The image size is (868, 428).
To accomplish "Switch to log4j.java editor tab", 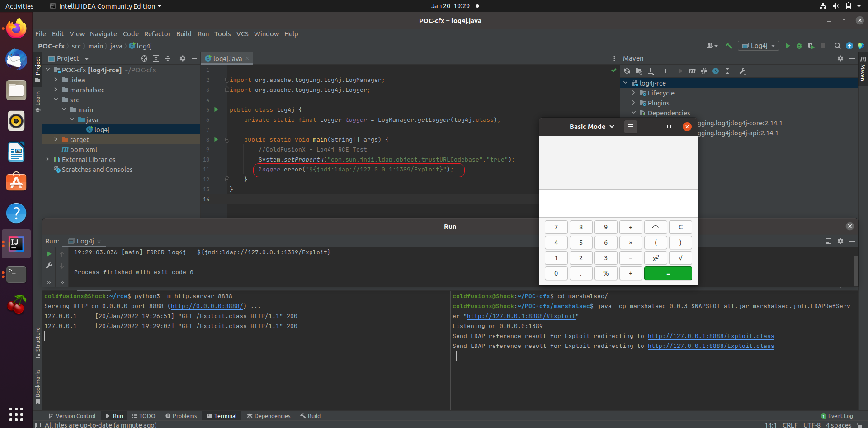I will pos(227,58).
